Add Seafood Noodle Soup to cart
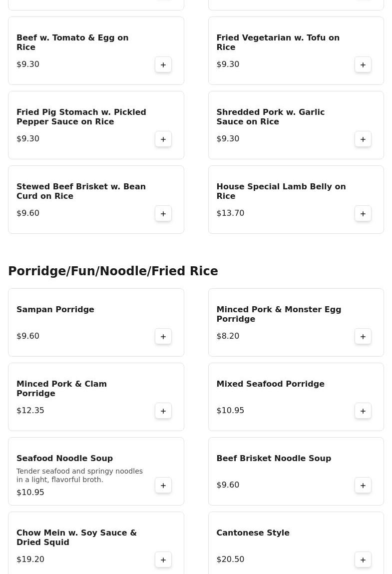 click(163, 485)
